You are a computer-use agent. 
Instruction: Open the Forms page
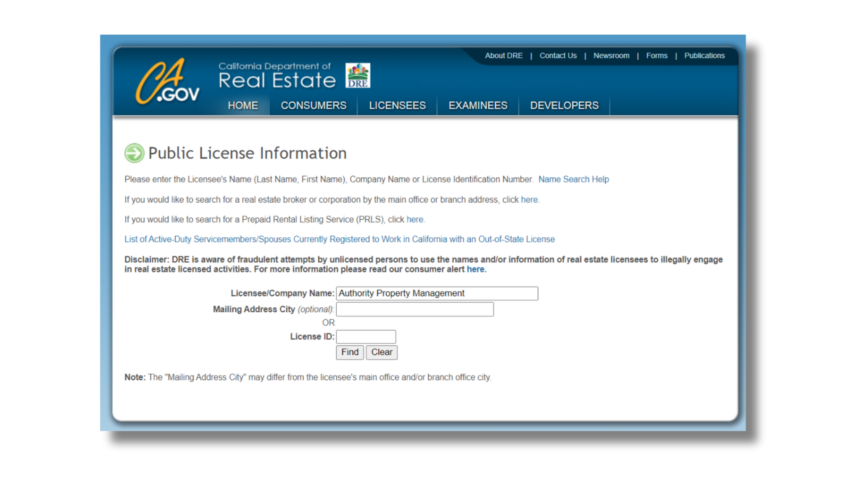[x=656, y=56]
